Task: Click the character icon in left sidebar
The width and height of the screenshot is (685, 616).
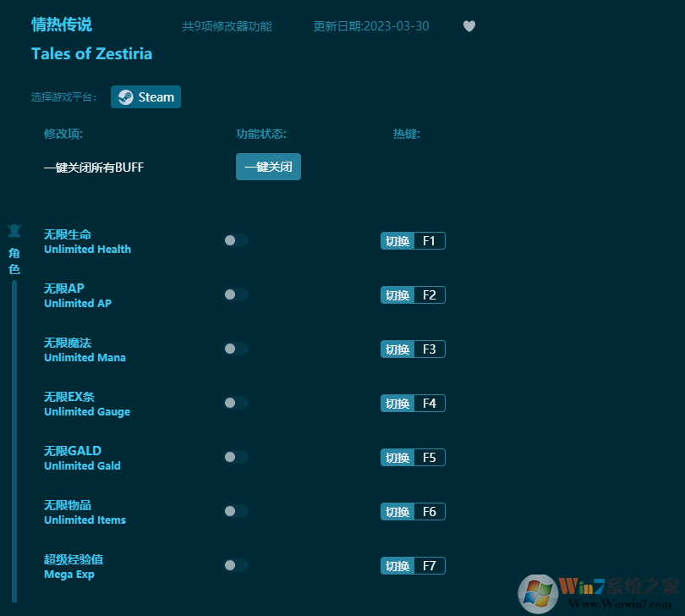Action: click(x=14, y=230)
